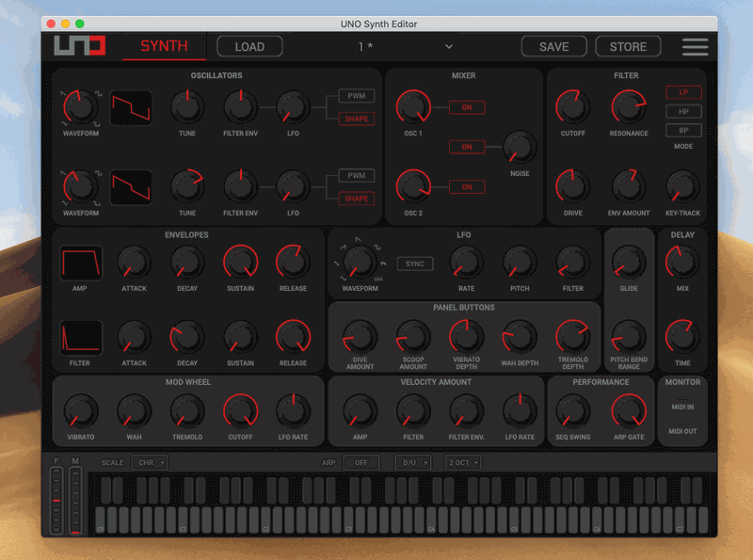Toggle OSC 1 mixer ON switch

(x=467, y=107)
